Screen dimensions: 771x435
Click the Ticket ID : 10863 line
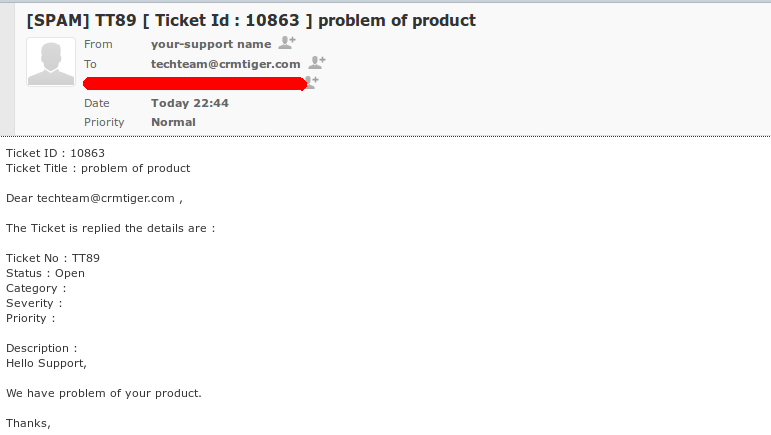(55, 153)
